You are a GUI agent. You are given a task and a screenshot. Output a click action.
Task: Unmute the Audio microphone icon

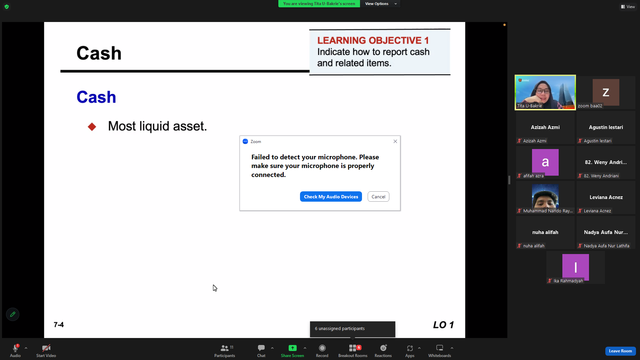[x=15, y=350]
